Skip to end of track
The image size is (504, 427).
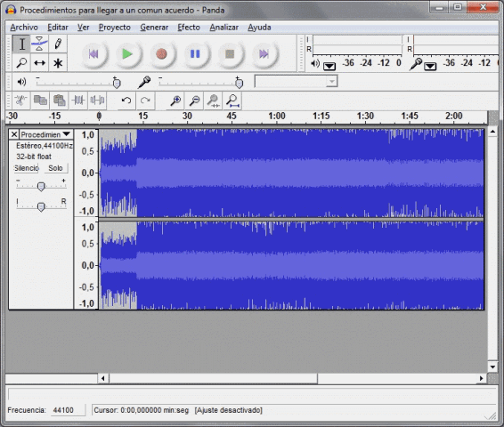[x=264, y=54]
